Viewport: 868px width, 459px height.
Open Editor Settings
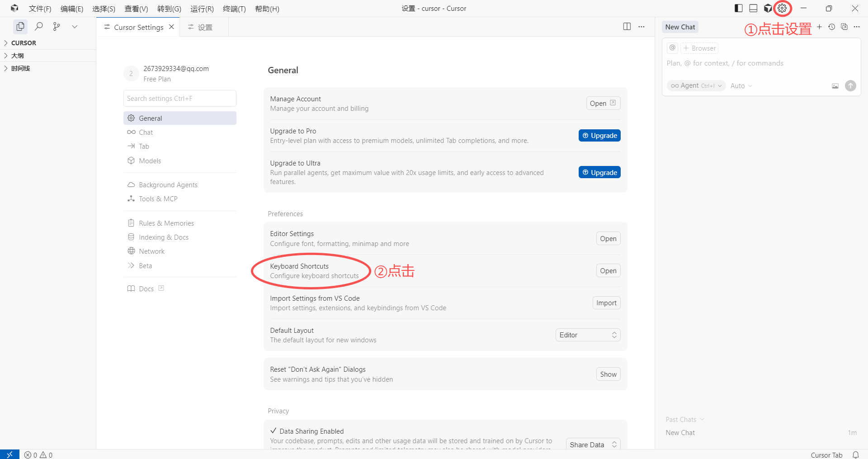point(608,238)
